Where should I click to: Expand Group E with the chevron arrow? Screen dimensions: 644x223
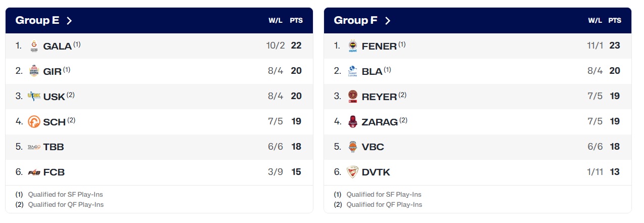(69, 21)
